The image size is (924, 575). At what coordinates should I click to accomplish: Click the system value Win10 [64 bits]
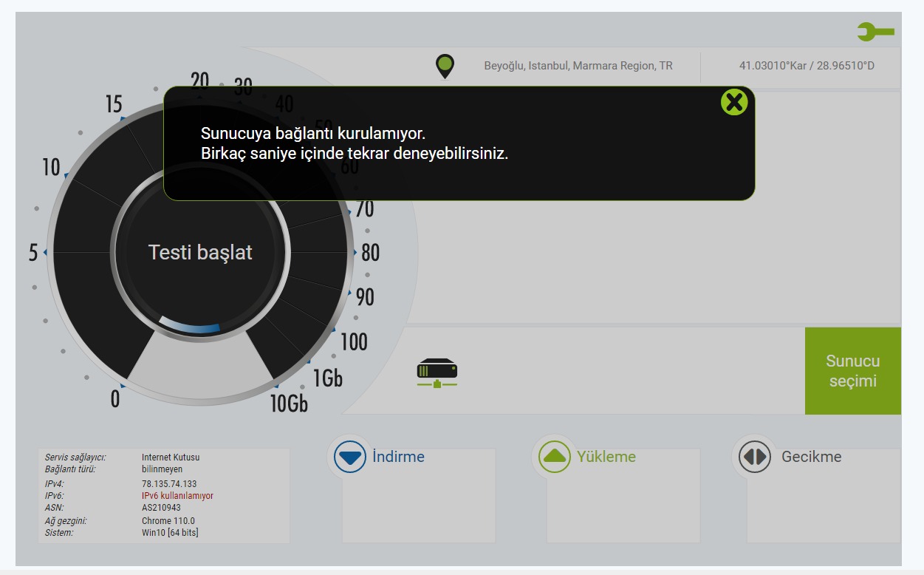pos(170,532)
